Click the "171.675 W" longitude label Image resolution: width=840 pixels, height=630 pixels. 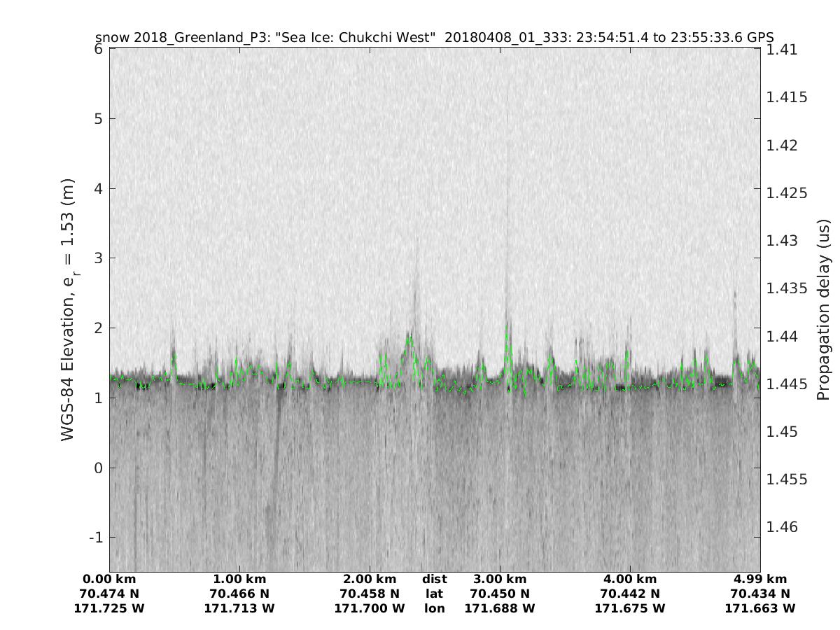[x=630, y=609]
